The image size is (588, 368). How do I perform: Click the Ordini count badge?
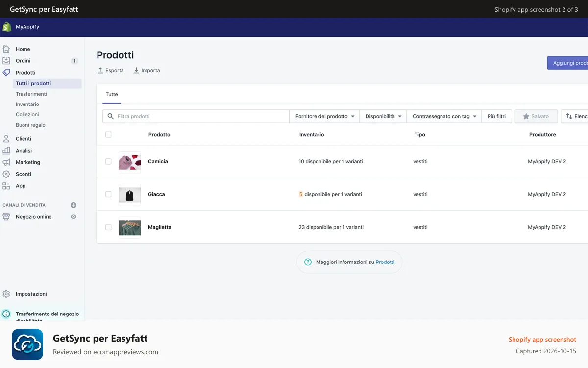coord(74,61)
